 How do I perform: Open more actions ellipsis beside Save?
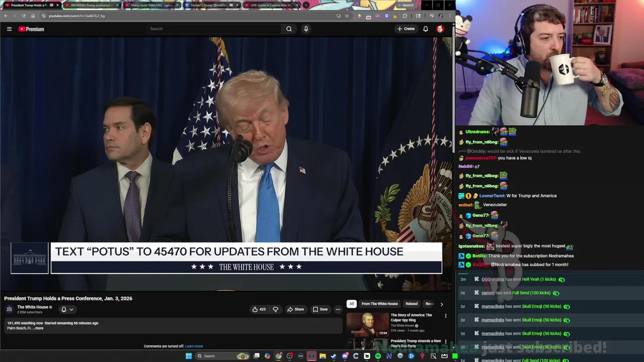coord(338,309)
